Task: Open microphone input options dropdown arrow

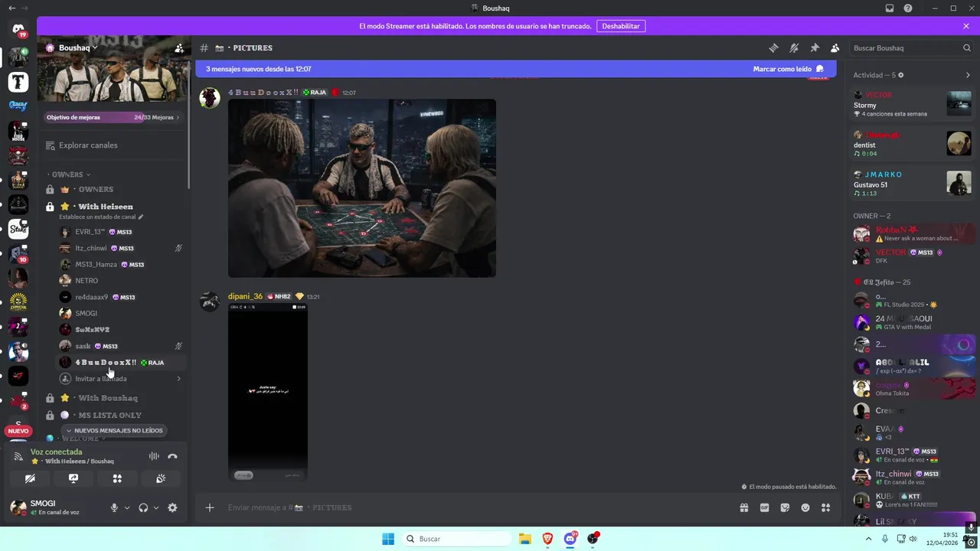Action: point(127,507)
